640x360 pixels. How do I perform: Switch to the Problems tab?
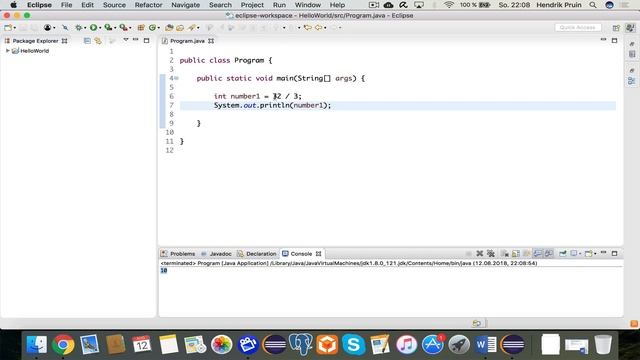click(178, 253)
